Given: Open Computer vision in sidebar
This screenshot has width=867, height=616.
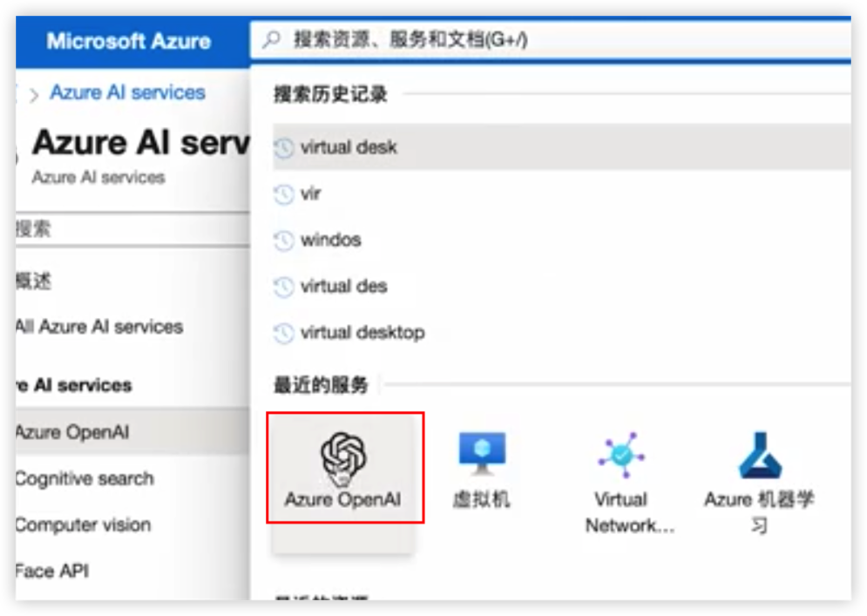Looking at the screenshot, I should (x=84, y=525).
